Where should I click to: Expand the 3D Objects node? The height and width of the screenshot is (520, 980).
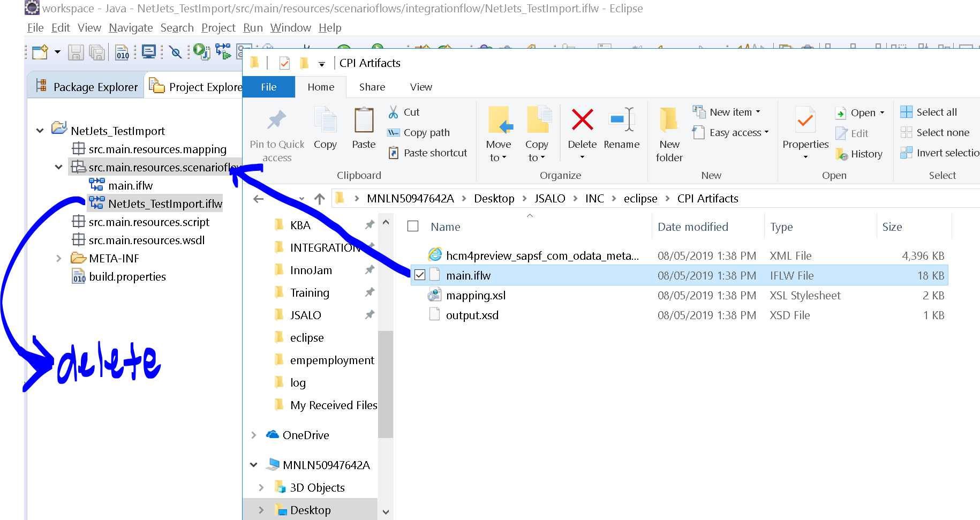coord(261,487)
